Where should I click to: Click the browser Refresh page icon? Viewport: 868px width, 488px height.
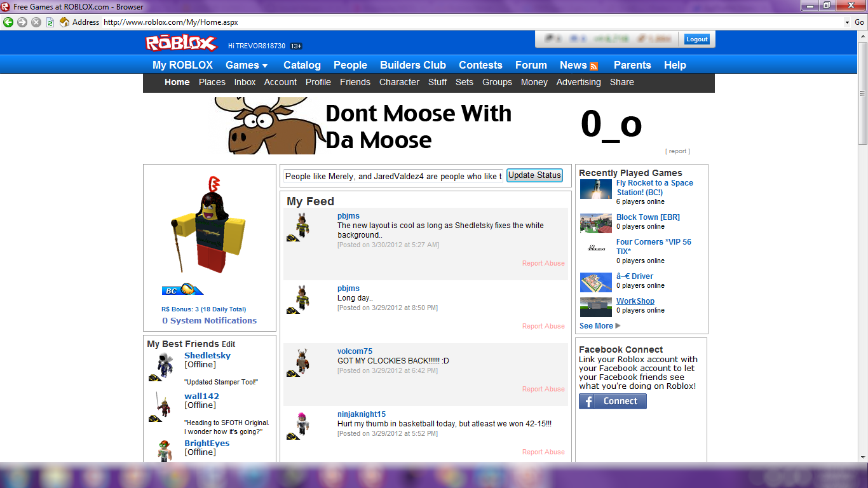click(x=50, y=22)
